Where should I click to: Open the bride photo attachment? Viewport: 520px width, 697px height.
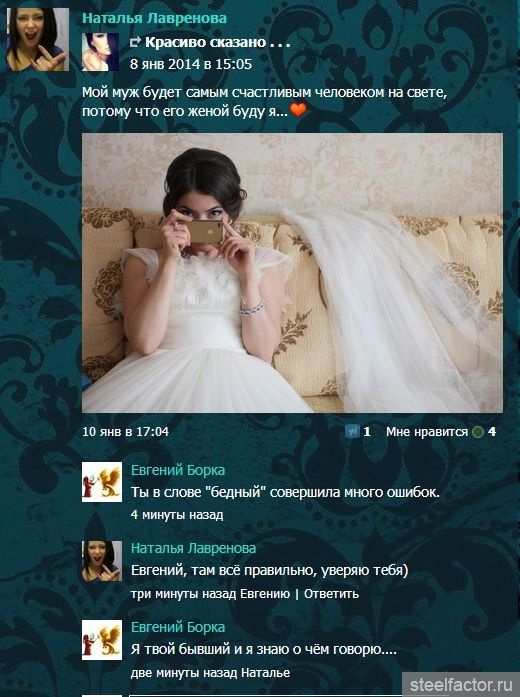click(292, 273)
